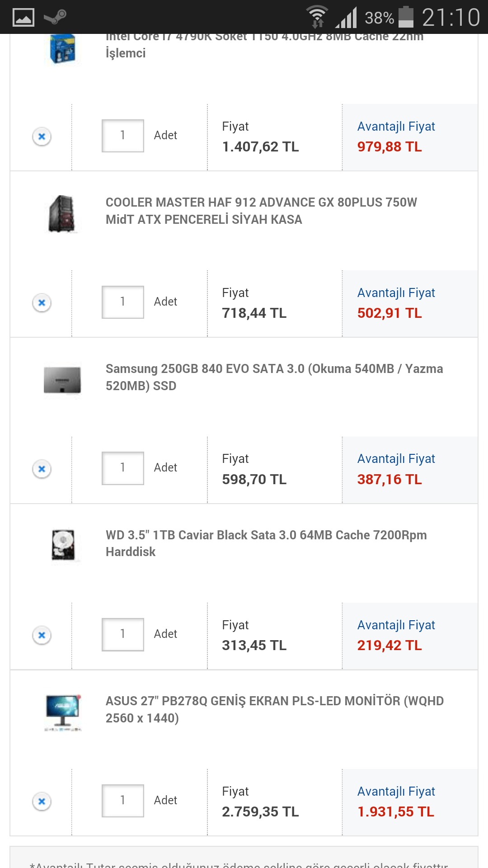Viewport: 488px width, 868px height.
Task: View the Samsung SSD product thumbnail
Action: pyautogui.click(x=62, y=380)
